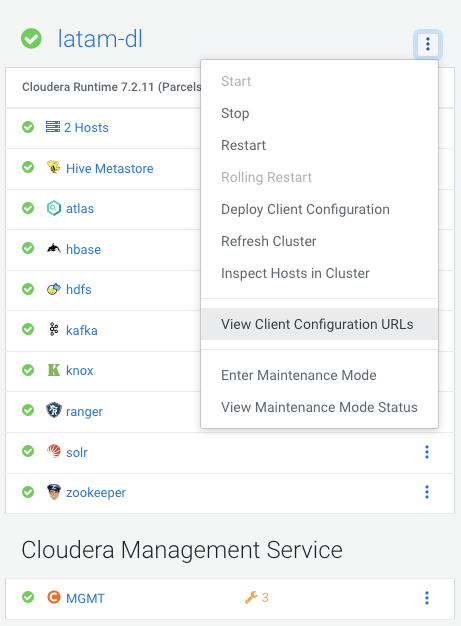This screenshot has width=461, height=626.
Task: Open the 2 Hosts link
Action: click(x=86, y=127)
